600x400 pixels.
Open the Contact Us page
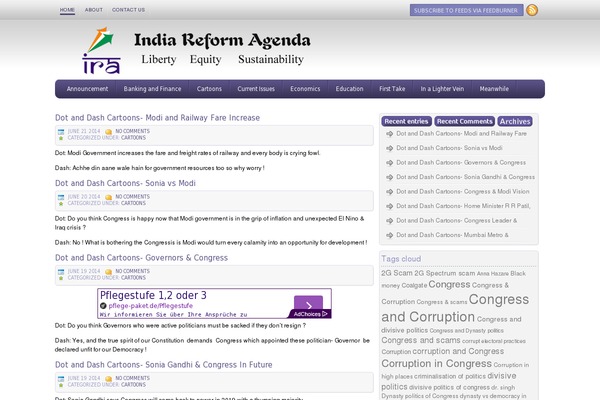[x=129, y=10]
